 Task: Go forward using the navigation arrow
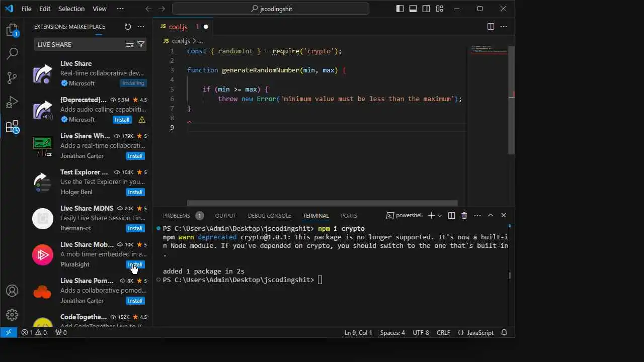point(162,9)
